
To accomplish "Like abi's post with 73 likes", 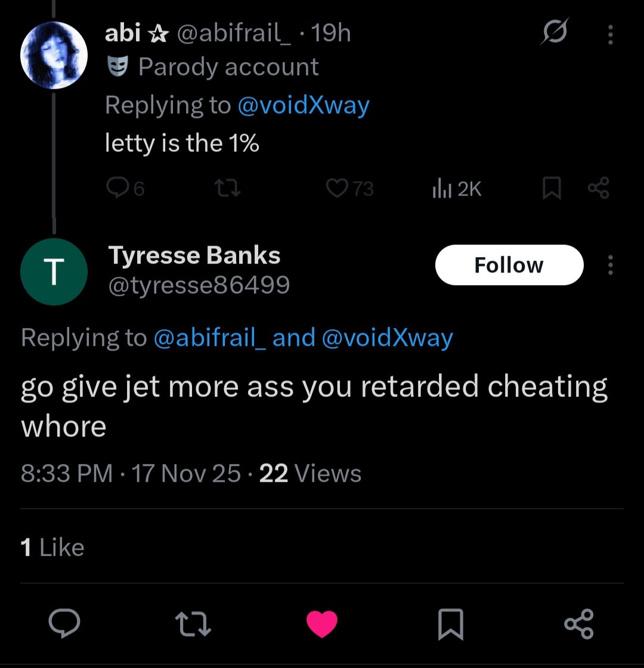I will pyautogui.click(x=336, y=189).
